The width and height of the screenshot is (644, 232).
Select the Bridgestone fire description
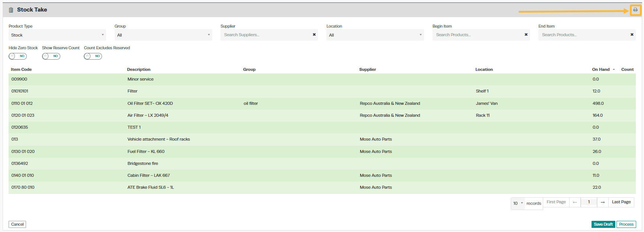(x=143, y=163)
